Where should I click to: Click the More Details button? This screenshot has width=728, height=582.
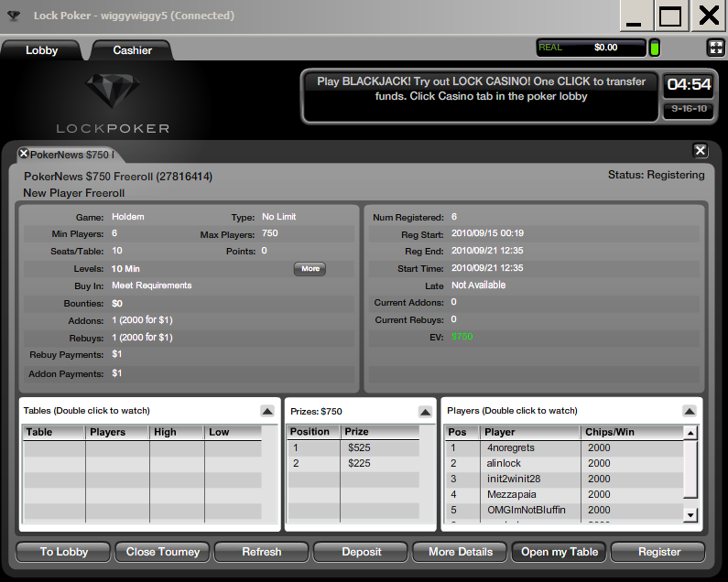click(461, 552)
